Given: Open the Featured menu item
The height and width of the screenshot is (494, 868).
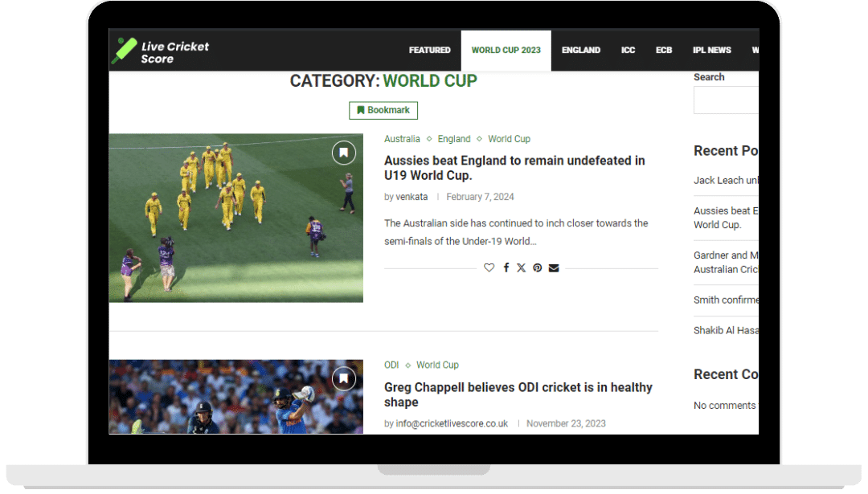Looking at the screenshot, I should pos(429,50).
